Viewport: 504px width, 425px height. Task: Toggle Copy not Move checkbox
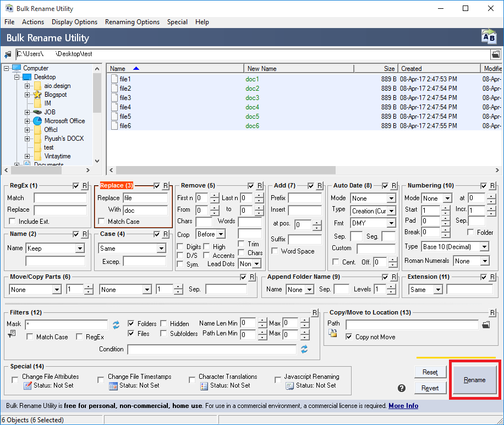349,336
